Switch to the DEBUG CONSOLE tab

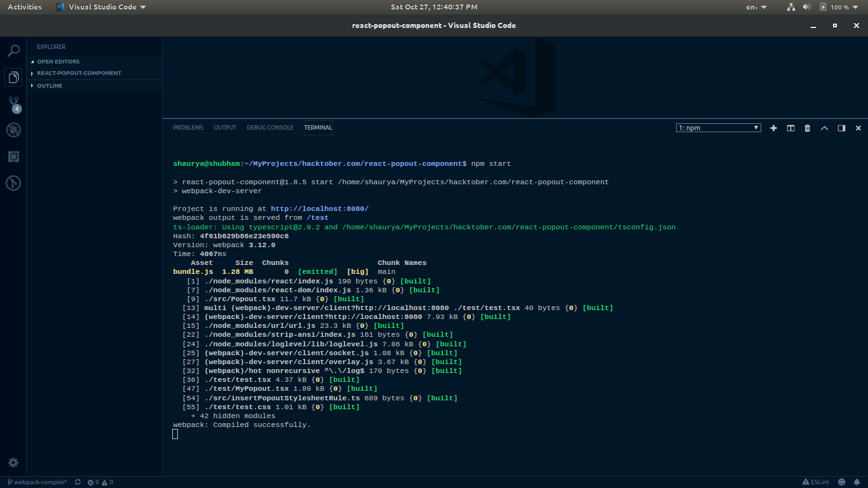tap(270, 128)
